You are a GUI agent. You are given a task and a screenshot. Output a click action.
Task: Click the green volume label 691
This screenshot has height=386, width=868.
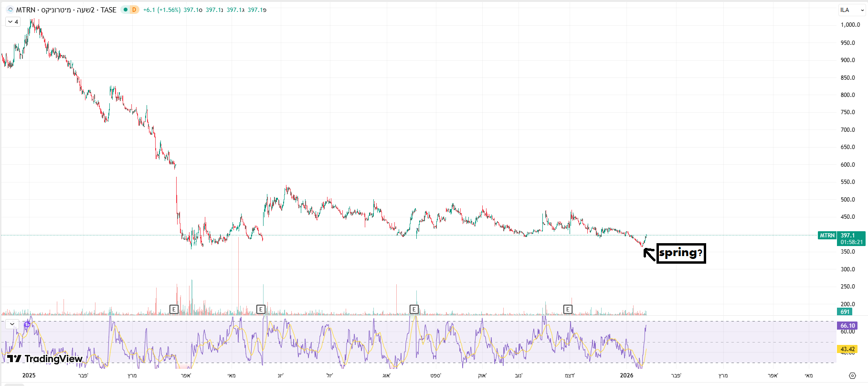[x=845, y=312]
